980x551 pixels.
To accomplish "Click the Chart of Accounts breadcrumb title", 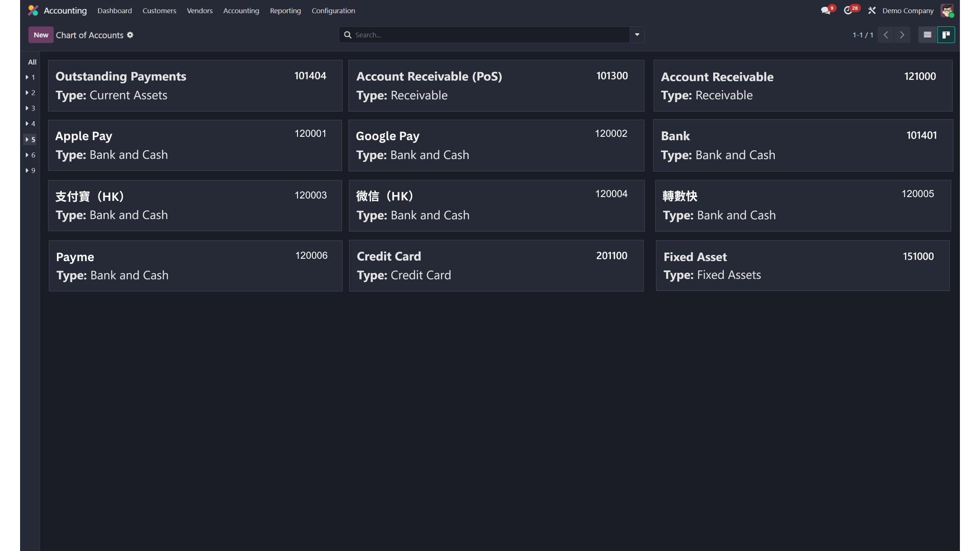I will (x=89, y=35).
